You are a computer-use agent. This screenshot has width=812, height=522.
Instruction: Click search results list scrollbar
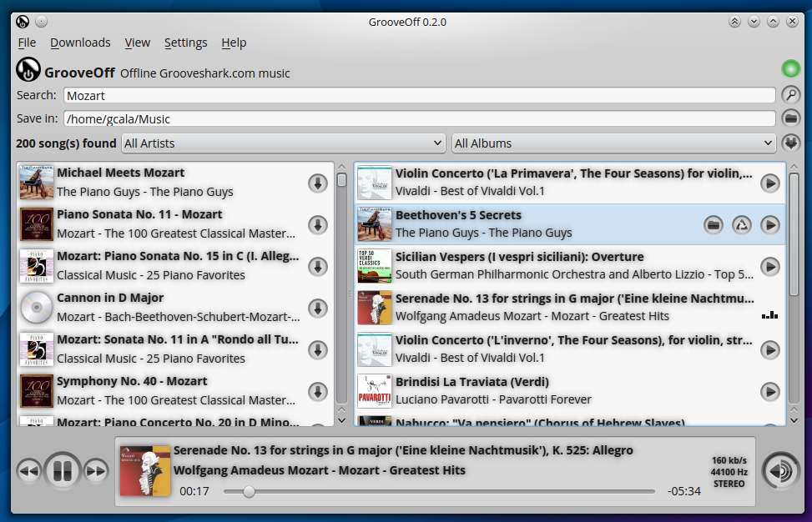[x=341, y=180]
